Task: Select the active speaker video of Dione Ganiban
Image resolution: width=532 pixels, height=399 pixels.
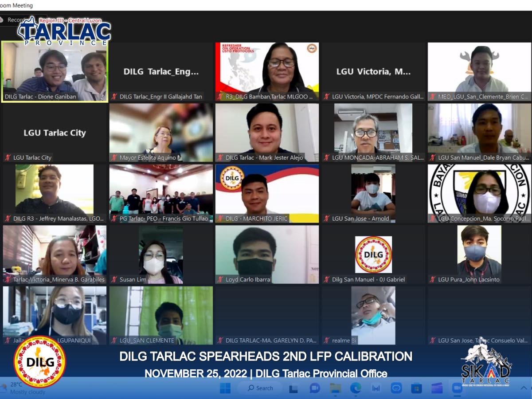Action: click(x=55, y=72)
